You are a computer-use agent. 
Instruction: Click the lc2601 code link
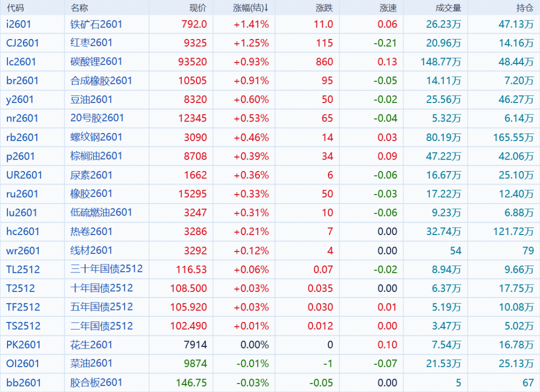pos(21,62)
